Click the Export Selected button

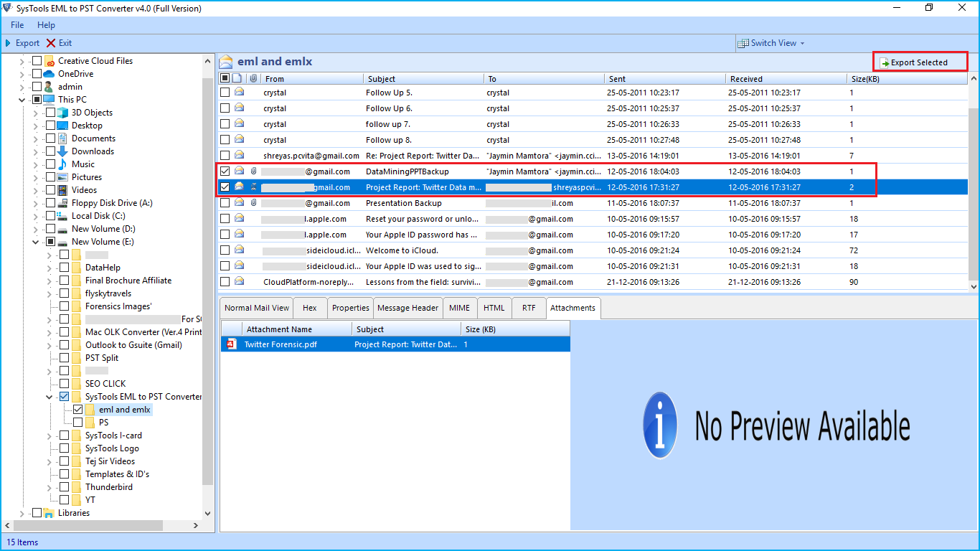920,62
